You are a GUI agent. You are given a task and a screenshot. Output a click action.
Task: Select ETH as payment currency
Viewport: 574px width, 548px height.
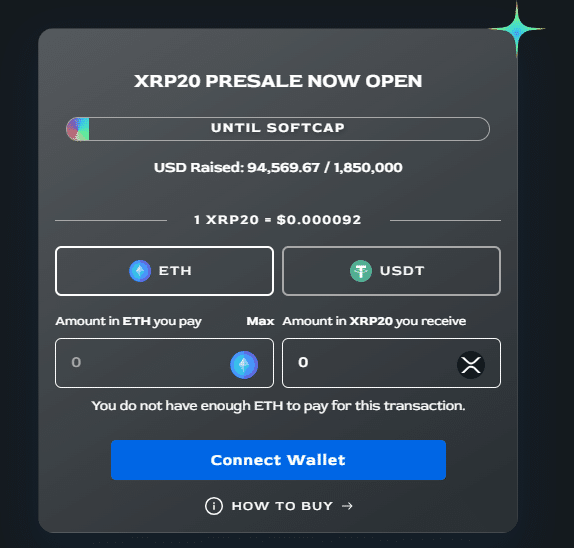coord(164,271)
